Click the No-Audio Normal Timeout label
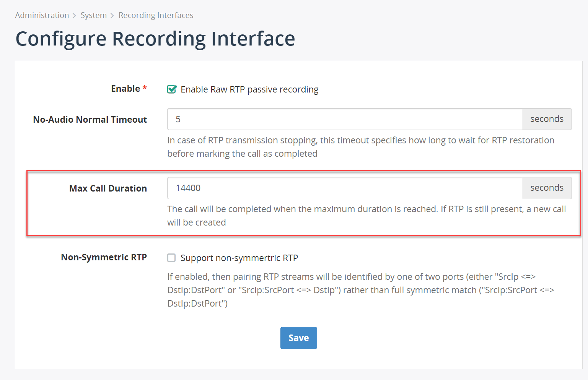The height and width of the screenshot is (380, 588). [90, 120]
